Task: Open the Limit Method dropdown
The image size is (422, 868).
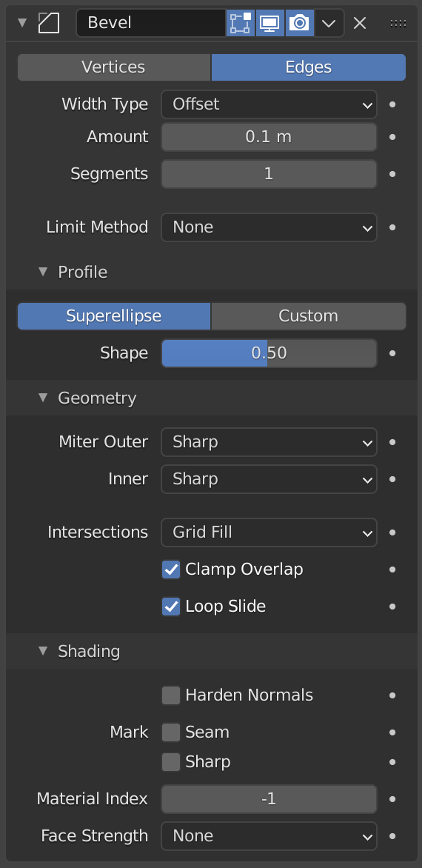Action: (x=269, y=227)
